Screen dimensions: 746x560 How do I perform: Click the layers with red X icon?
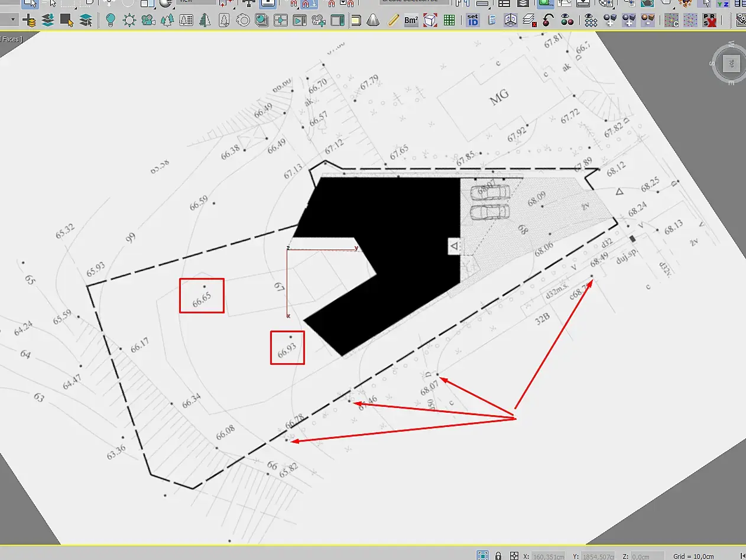click(x=529, y=21)
